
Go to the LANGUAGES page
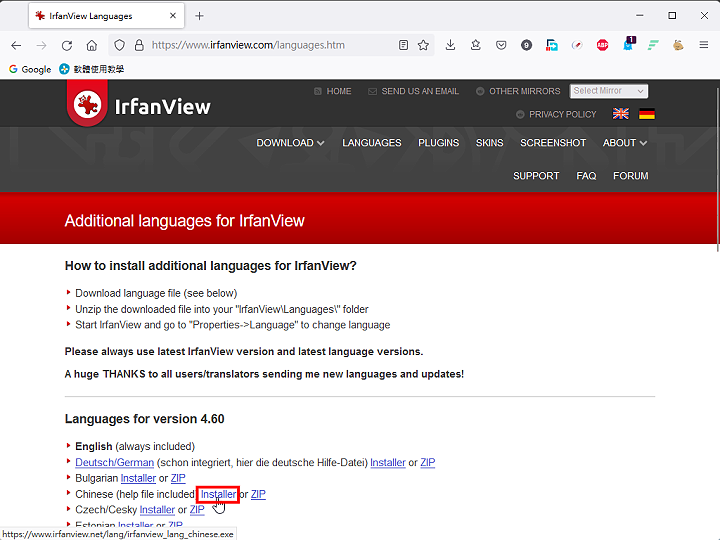371,143
